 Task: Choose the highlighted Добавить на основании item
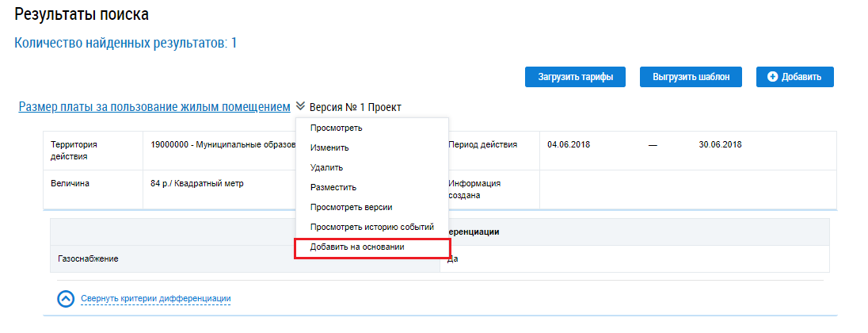(357, 247)
